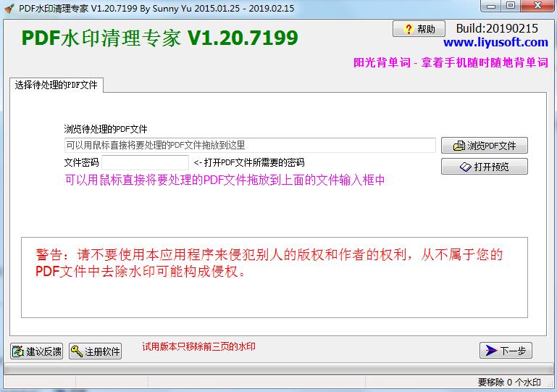Focus the PDF file path input box
The width and height of the screenshot is (557, 392).
[x=250, y=145]
